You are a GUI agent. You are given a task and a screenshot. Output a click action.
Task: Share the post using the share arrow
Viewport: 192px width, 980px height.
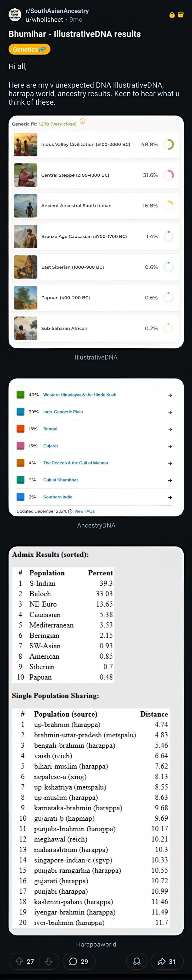coord(167,961)
